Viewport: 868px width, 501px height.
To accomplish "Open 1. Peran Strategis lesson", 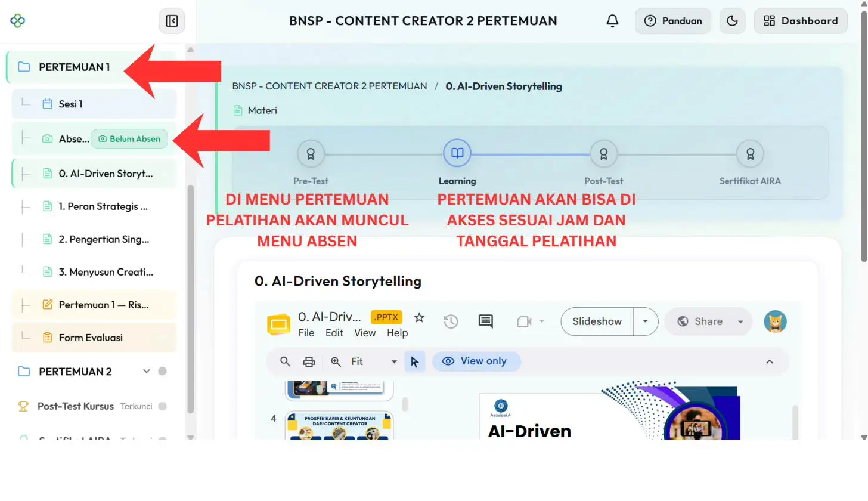I will click(94, 206).
